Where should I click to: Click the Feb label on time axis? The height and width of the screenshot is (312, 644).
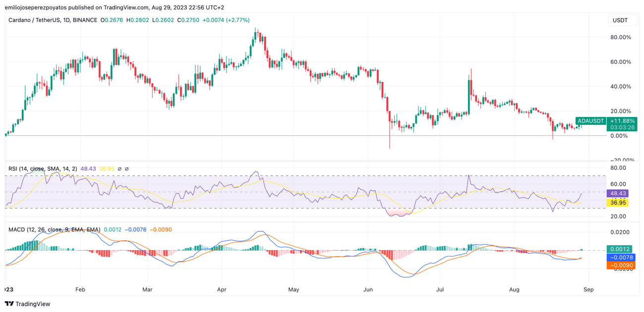80,289
